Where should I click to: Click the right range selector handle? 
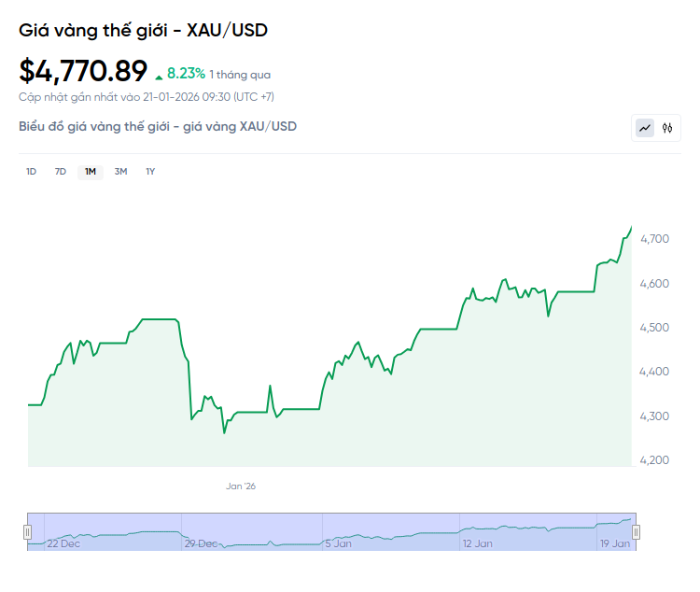(x=637, y=531)
